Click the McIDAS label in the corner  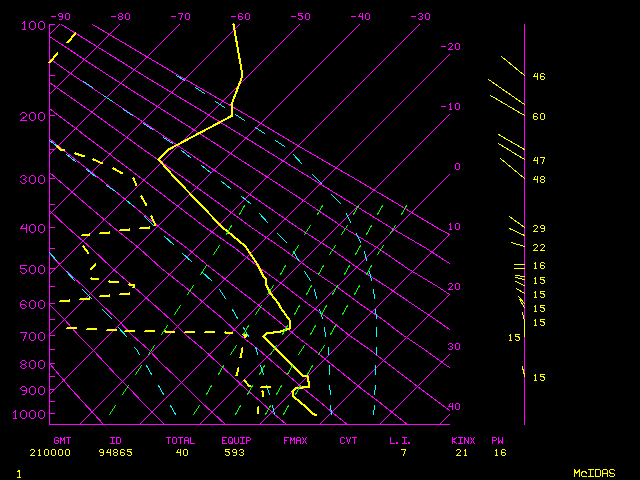(x=594, y=472)
